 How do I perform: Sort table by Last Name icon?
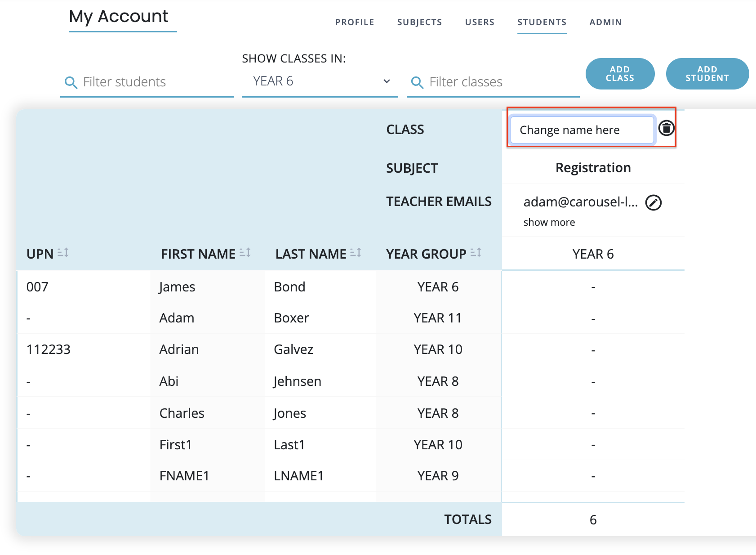pos(356,253)
